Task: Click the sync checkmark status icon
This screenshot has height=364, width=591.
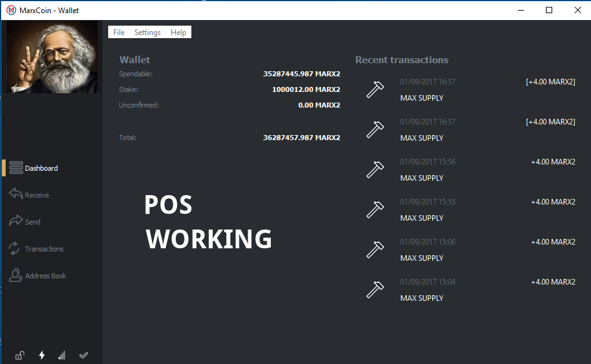Action: pos(83,355)
